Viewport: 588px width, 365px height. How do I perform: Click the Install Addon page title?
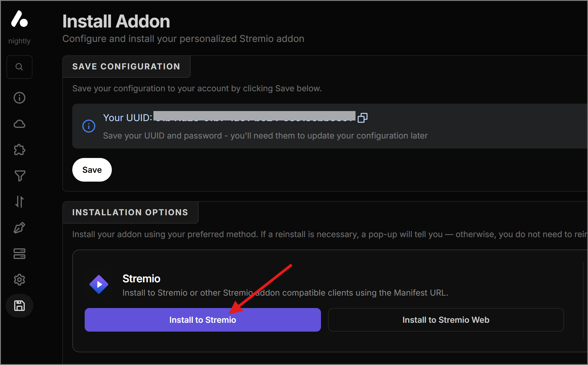click(116, 21)
